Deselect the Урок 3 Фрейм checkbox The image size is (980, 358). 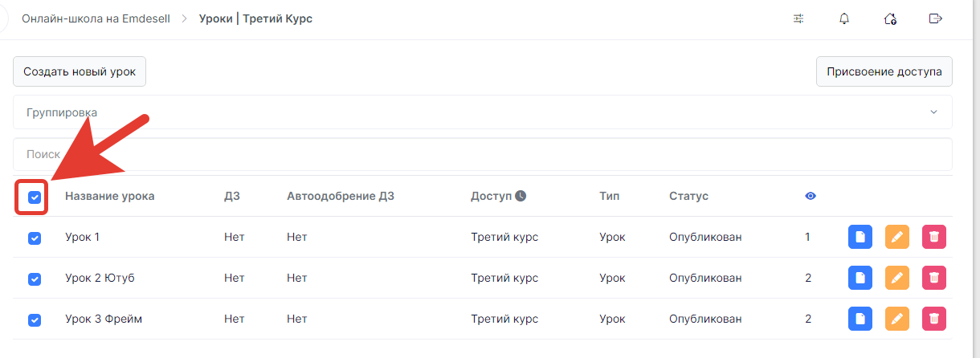pyautogui.click(x=35, y=320)
